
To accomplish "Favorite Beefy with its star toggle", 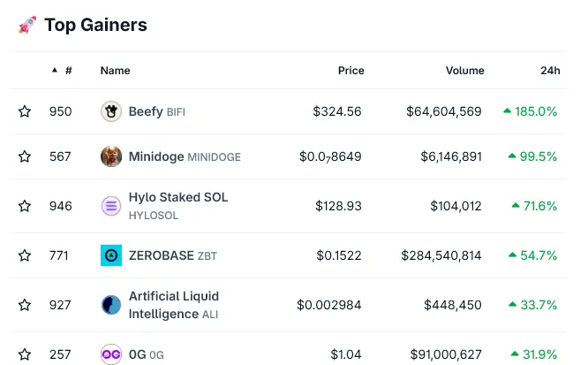I will pyautogui.click(x=25, y=111).
